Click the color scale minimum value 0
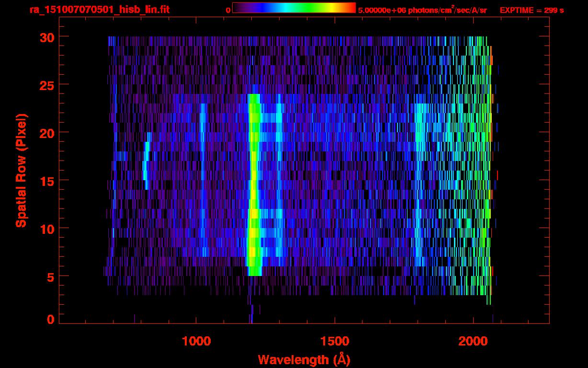The height and width of the screenshot is (368, 588). [x=228, y=10]
